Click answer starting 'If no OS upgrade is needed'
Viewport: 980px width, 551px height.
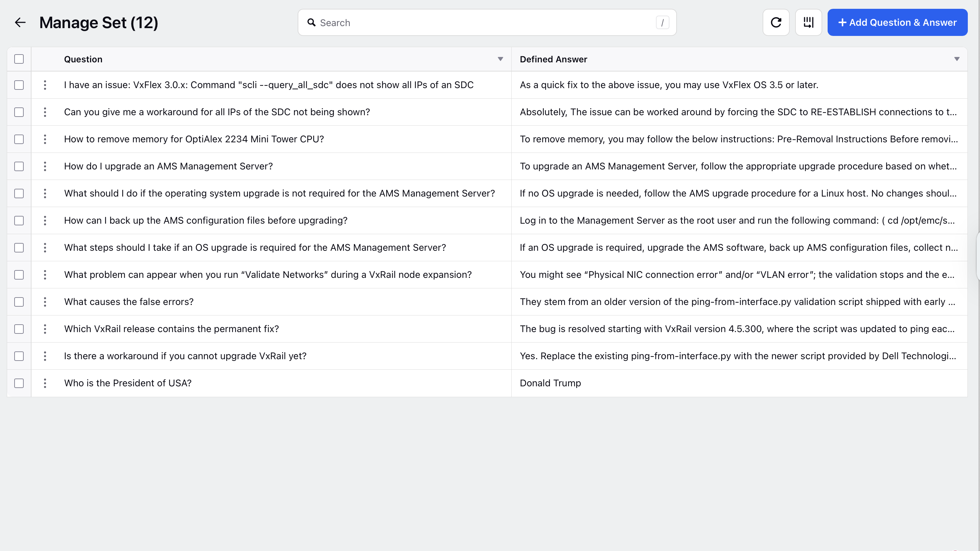738,193
